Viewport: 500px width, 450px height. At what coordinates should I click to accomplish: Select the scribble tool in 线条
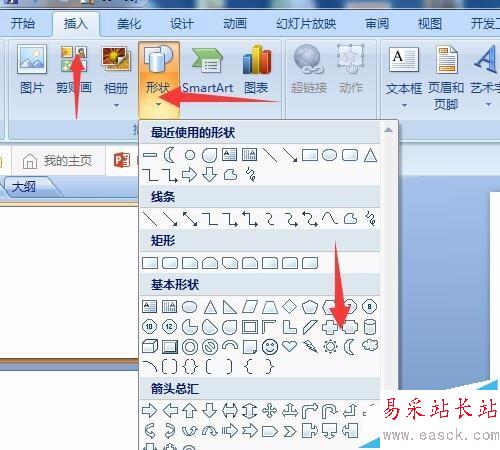click(x=371, y=219)
